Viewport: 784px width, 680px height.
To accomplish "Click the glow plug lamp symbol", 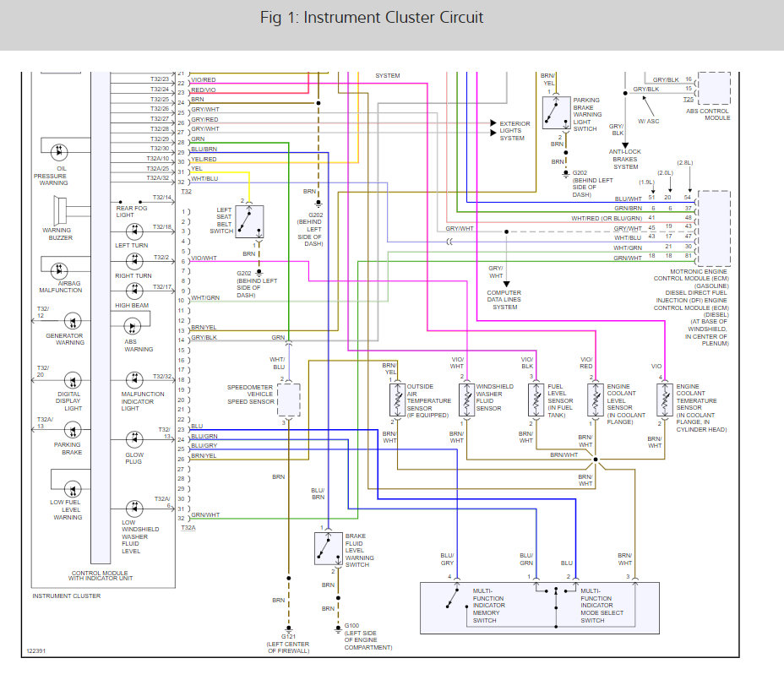I will click(x=134, y=439).
